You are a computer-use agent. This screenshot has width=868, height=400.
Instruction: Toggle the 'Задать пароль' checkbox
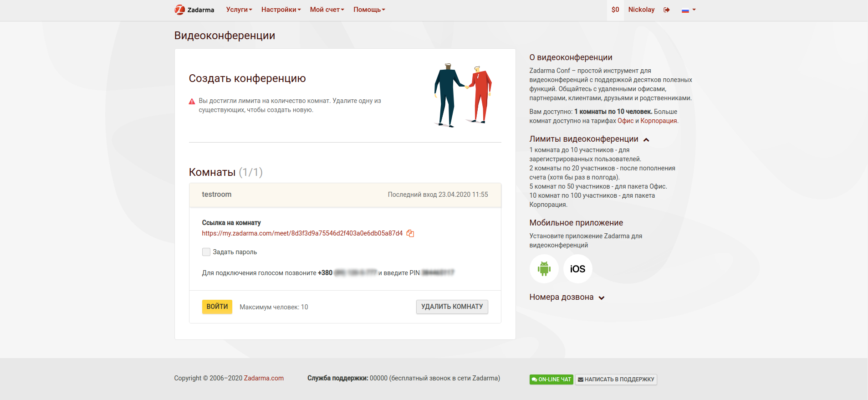(206, 252)
